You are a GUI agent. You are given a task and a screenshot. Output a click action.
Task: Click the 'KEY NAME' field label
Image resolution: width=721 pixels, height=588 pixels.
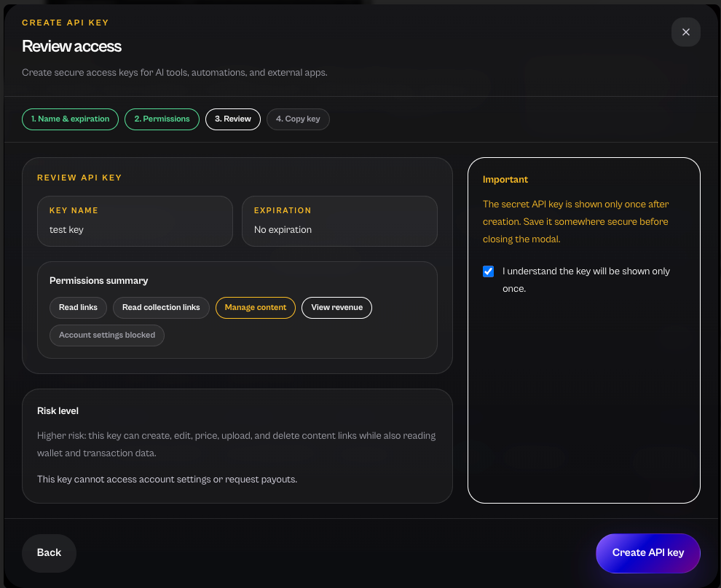click(x=74, y=210)
